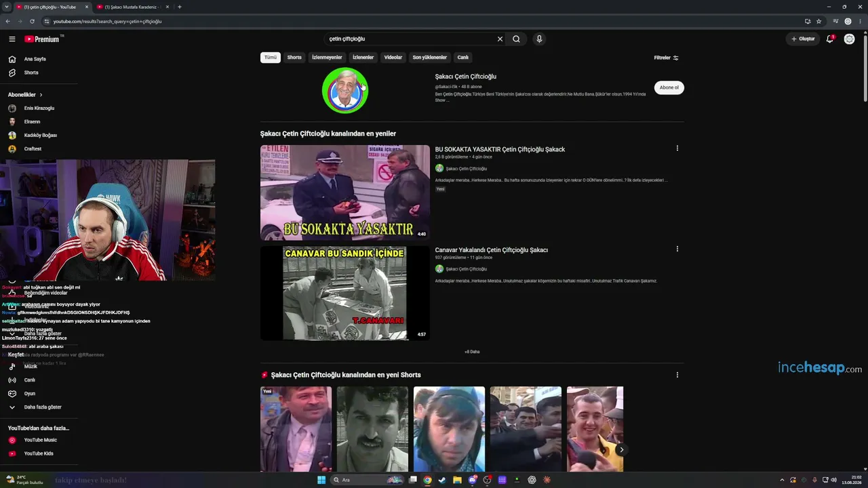Viewport: 868px width, 488px height.
Task: Start voice search with the microphone icon
Action: pyautogui.click(x=539, y=39)
